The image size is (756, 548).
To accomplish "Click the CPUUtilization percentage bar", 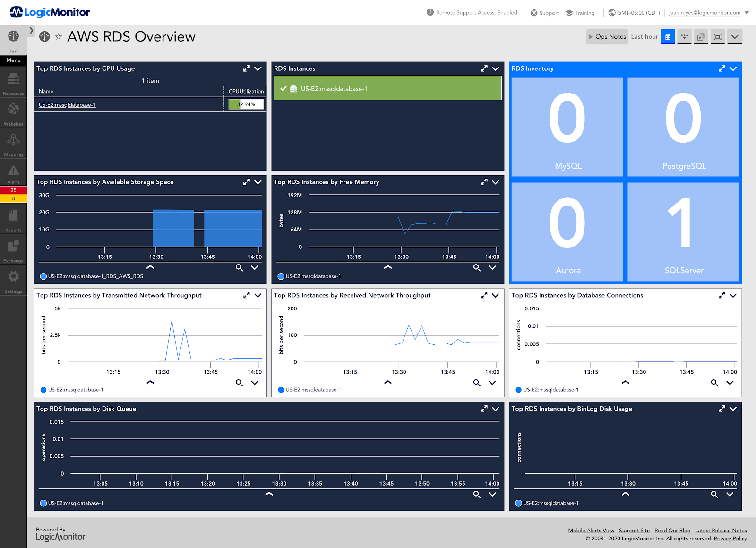I will [245, 104].
